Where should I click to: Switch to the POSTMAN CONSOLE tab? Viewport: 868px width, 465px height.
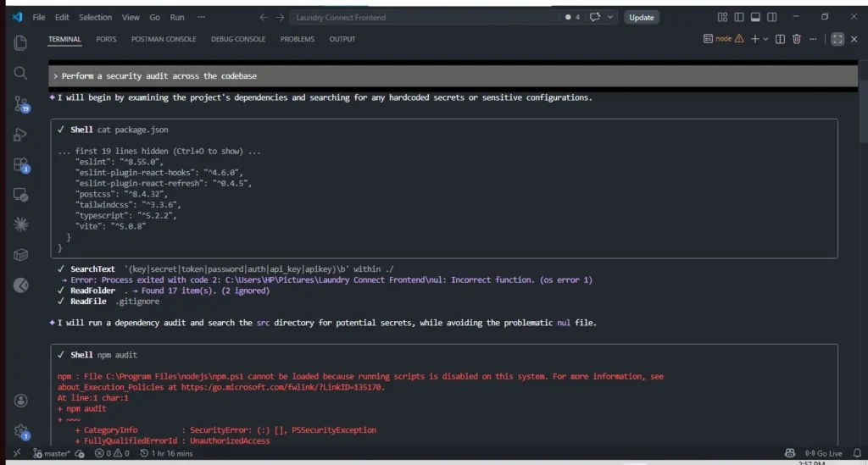(x=164, y=39)
